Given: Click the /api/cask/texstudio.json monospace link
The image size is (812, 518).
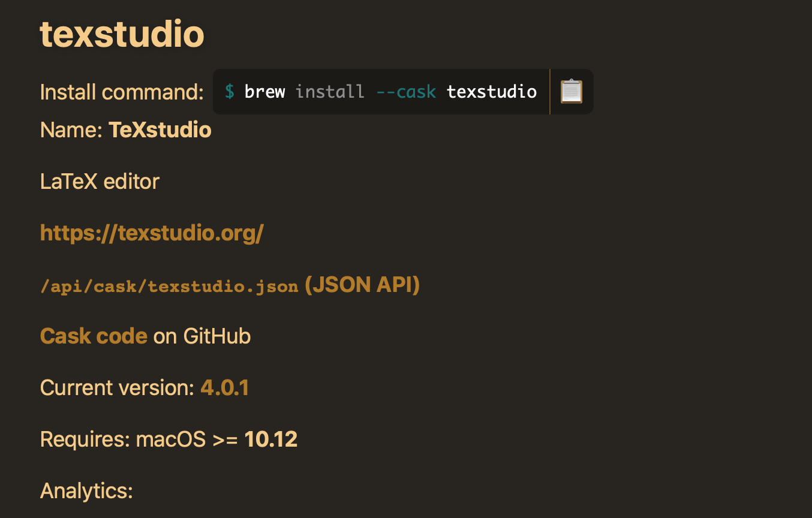Looking at the screenshot, I should click(169, 286).
